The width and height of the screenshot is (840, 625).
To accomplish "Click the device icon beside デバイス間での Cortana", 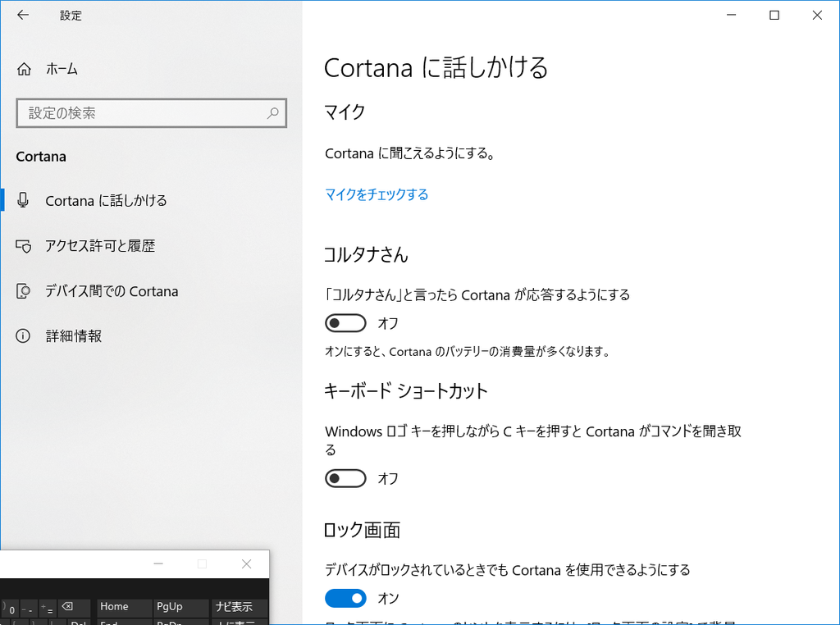I will point(23,290).
